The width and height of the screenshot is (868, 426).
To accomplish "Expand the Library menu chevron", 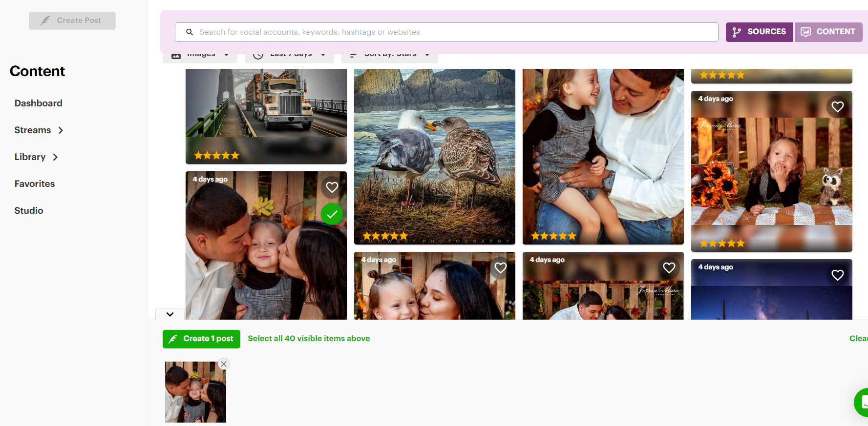I will pyautogui.click(x=55, y=157).
